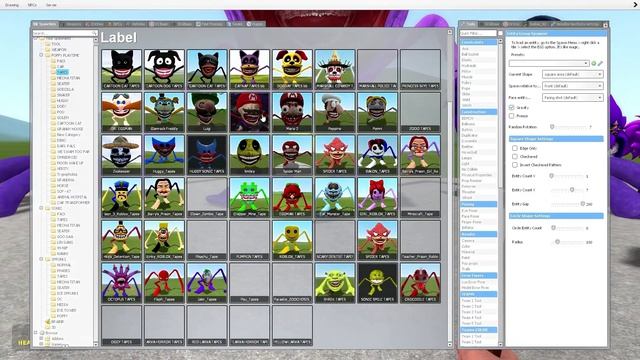Select the No Collide tool
The width and height of the screenshot is (640, 360).
tap(478, 169)
